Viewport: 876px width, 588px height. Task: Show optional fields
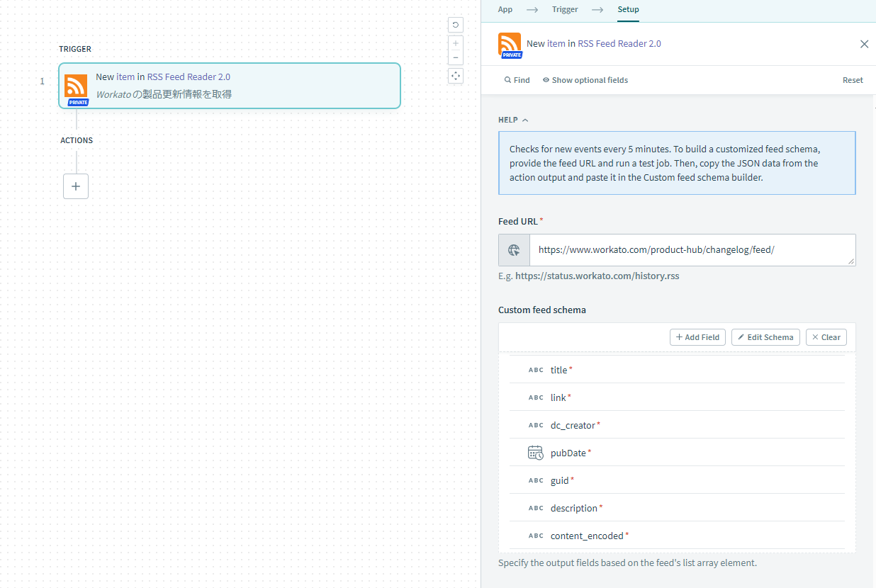585,80
